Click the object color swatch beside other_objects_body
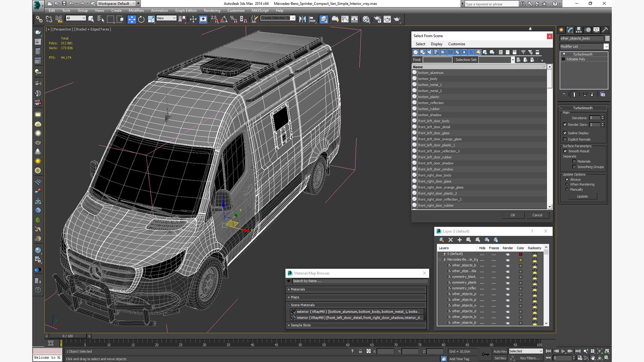 pyautogui.click(x=607, y=39)
